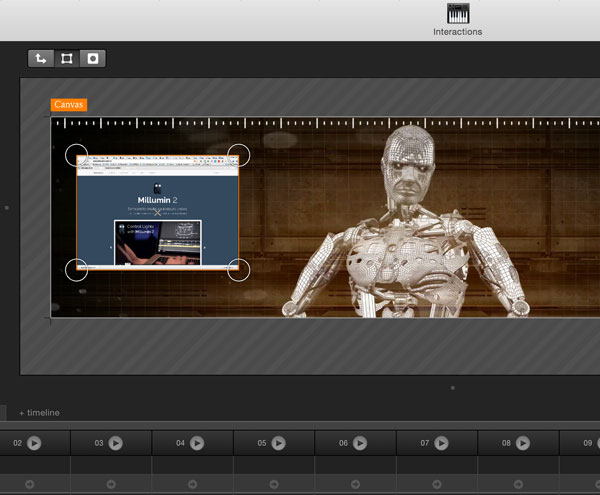
Task: Open the Interactions panel piano icon
Action: click(x=458, y=14)
